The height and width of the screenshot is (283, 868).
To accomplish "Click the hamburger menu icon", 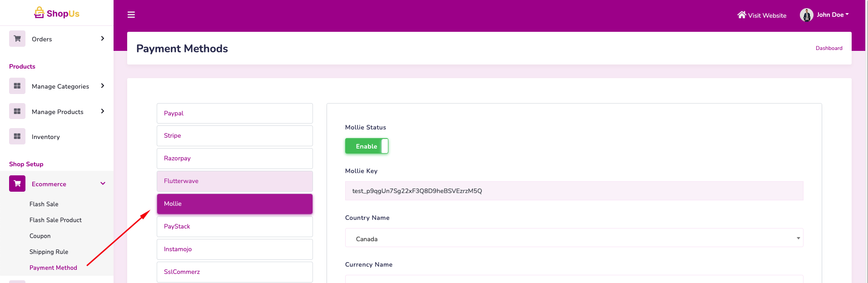I will click(131, 15).
